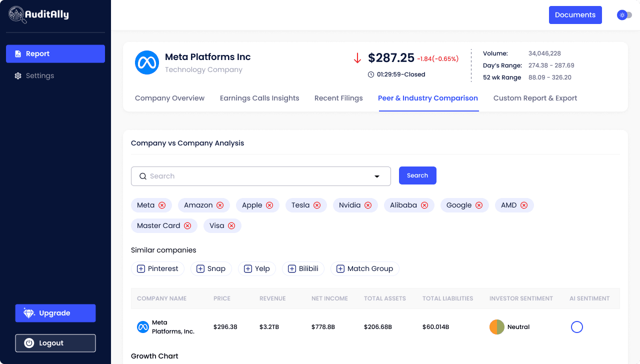Screen dimensions: 640x364
Task: Remove the Master Card chip
Action: [187, 225]
